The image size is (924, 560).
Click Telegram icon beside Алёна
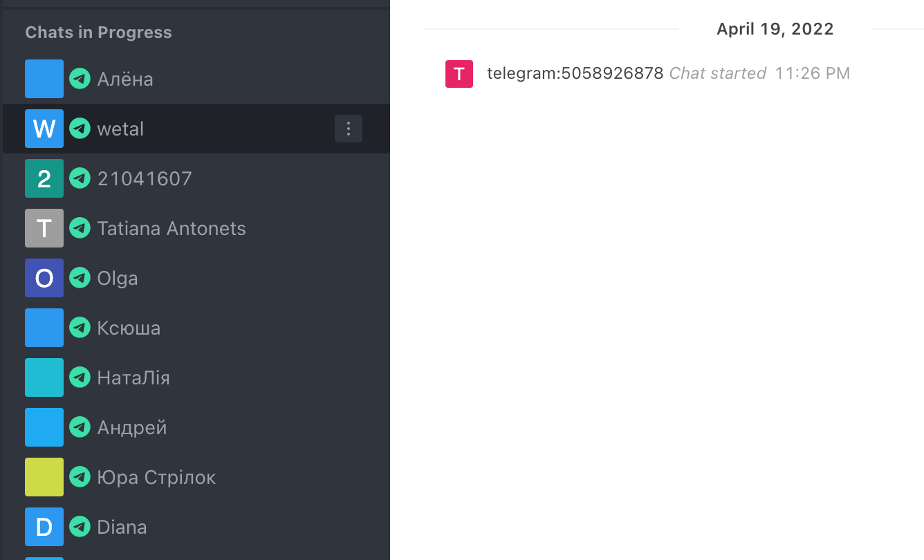(x=80, y=79)
